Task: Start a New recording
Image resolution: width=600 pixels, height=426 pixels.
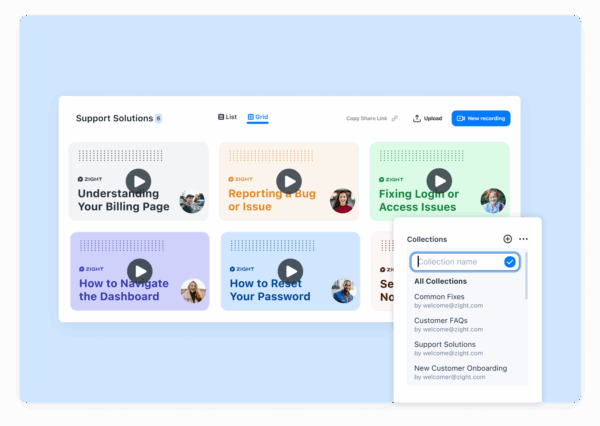Action: [x=481, y=118]
